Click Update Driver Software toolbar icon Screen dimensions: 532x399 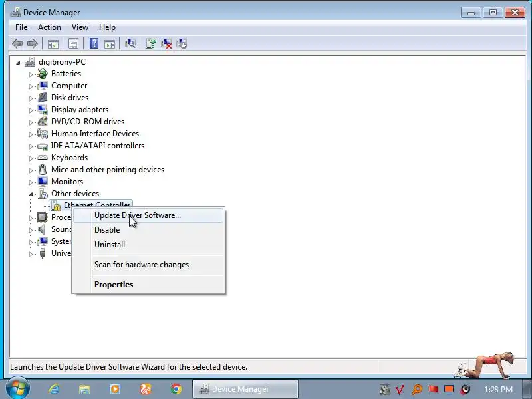tap(151, 43)
